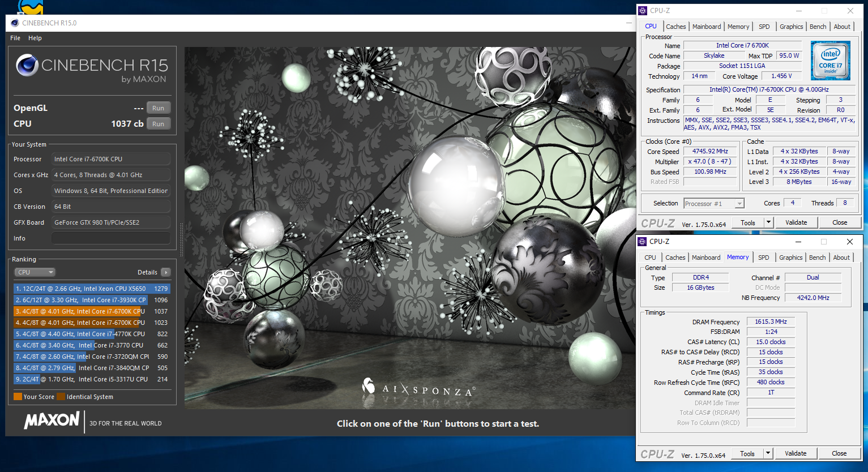Switch to Bench tab in top CPU-Z

818,27
